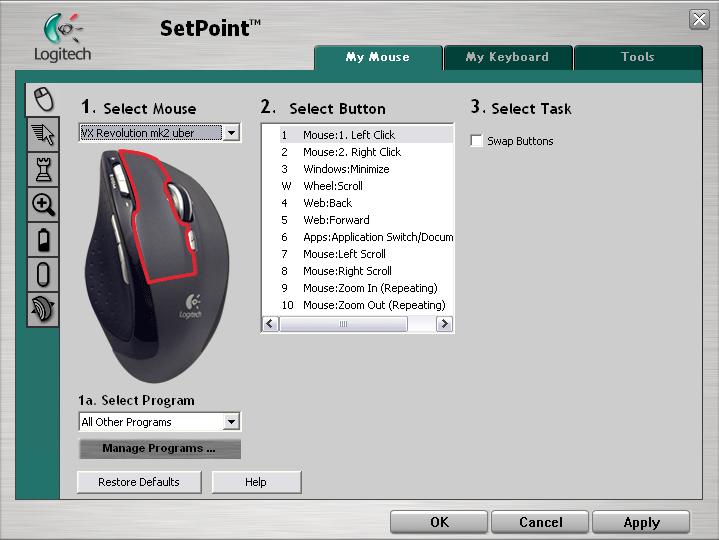Select the Web:Back button entry
This screenshot has width=719, height=540.
tap(327, 203)
